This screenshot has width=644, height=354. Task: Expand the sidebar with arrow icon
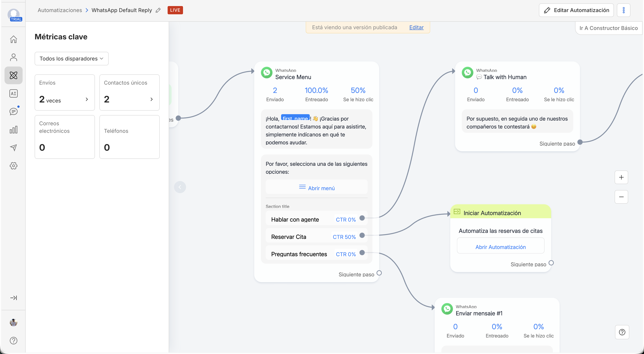click(14, 298)
